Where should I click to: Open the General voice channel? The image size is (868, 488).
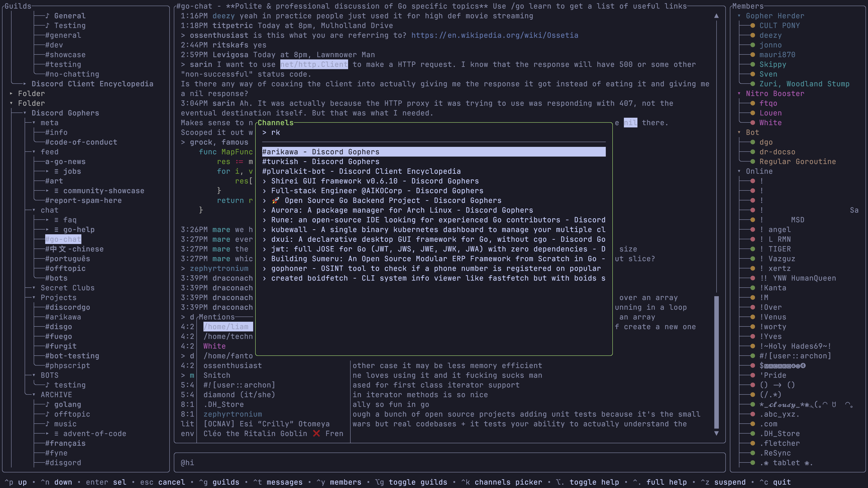coord(65,16)
